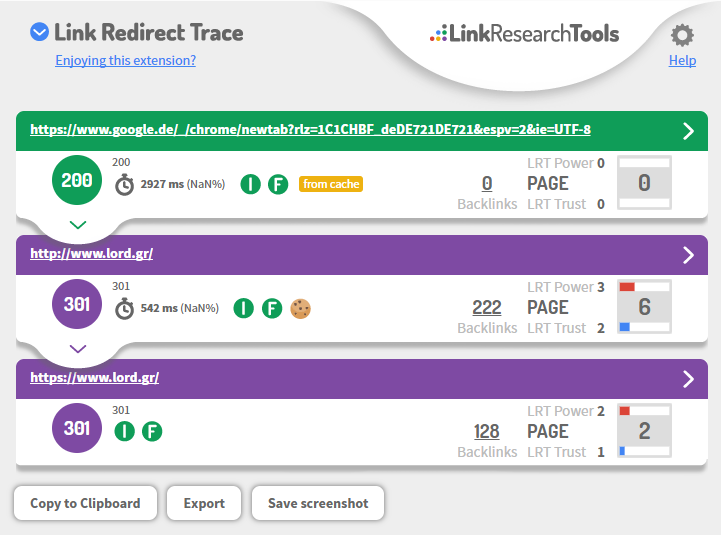Click 'LRT Power 2' label

tap(566, 411)
